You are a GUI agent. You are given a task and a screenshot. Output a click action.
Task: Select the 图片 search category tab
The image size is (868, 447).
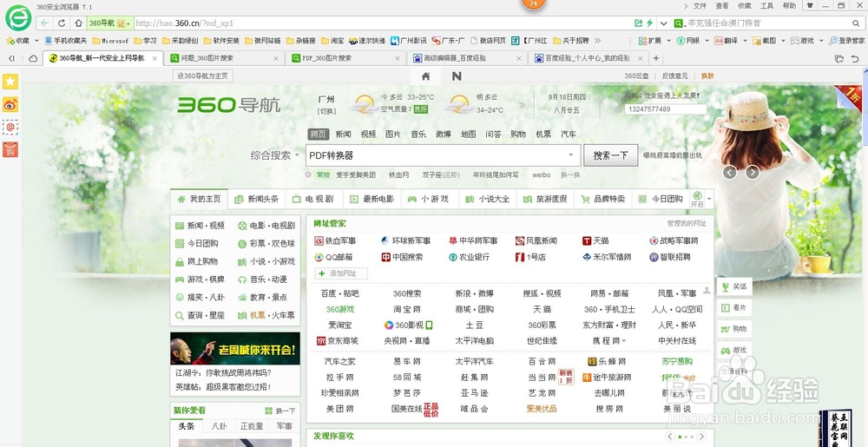(x=392, y=134)
